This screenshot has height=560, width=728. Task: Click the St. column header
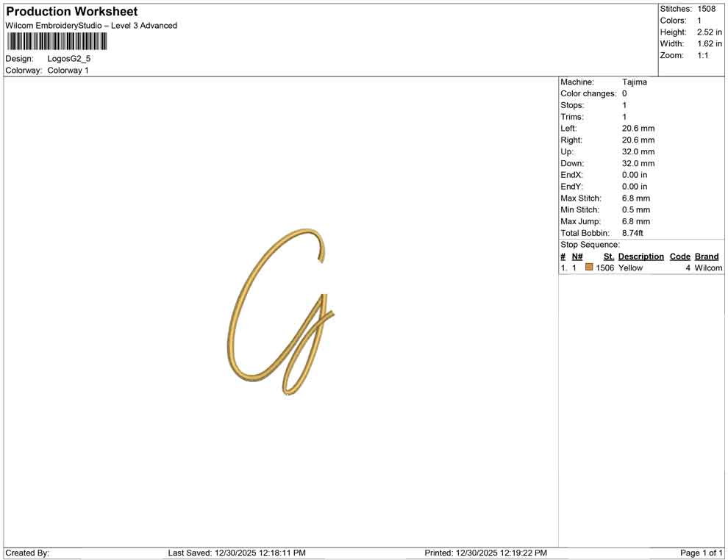[608, 256]
